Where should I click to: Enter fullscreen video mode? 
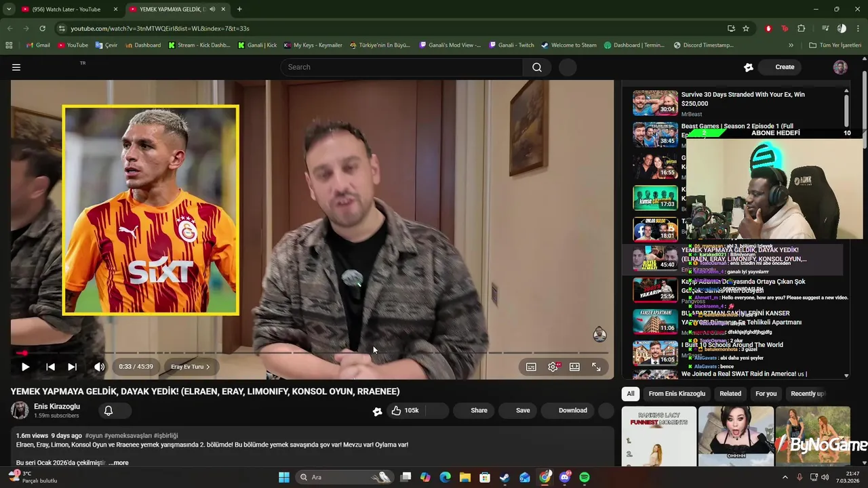tap(596, 367)
